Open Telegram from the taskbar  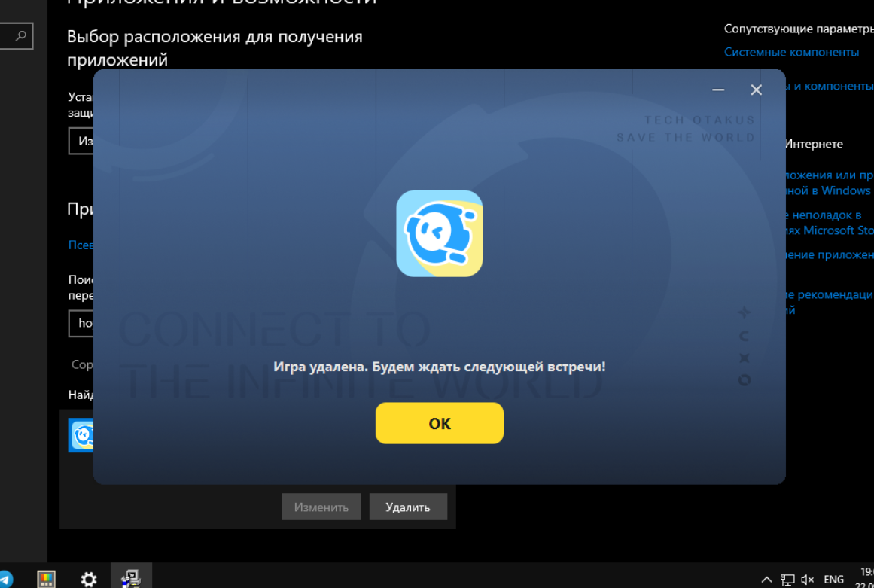5,579
